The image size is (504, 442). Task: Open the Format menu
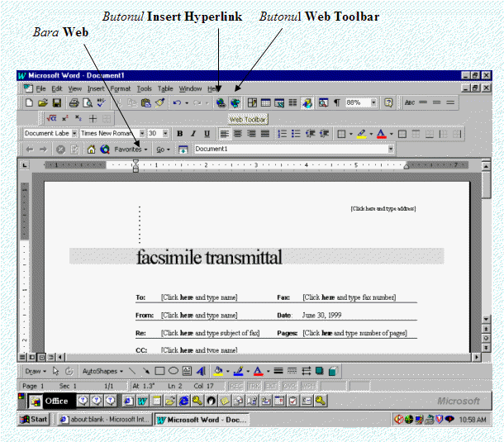pos(121,88)
